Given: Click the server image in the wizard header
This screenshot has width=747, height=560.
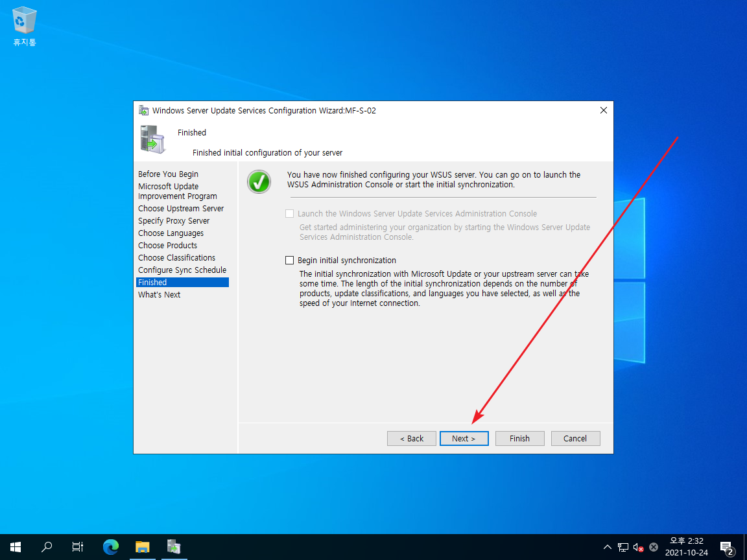Looking at the screenshot, I should 152,139.
